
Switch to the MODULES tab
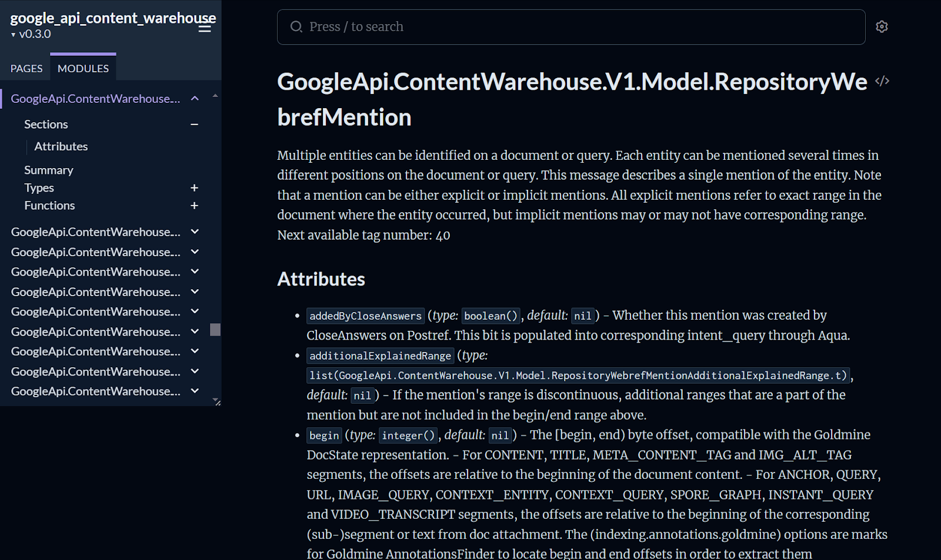[83, 68]
